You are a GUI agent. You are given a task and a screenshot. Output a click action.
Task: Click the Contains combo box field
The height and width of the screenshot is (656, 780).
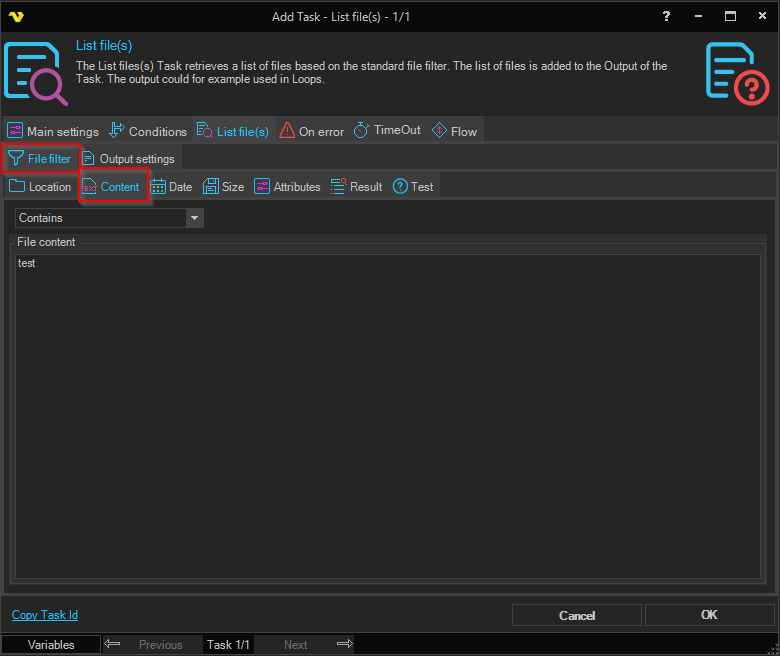coord(100,218)
